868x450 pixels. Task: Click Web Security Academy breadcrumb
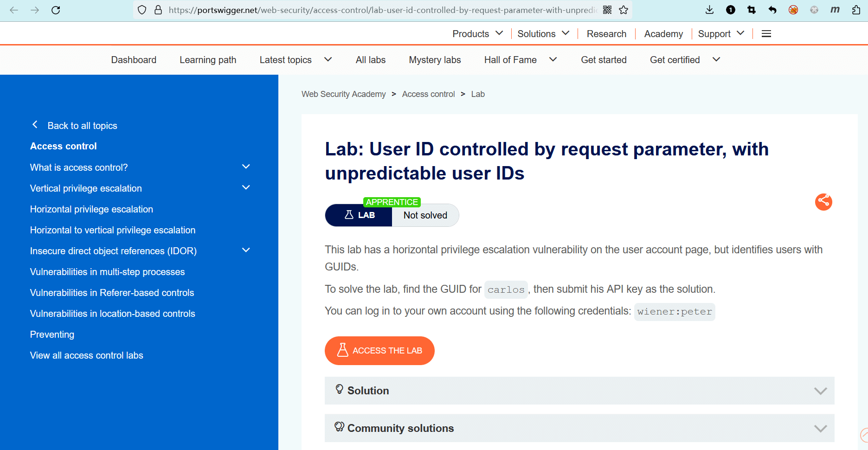[343, 94]
